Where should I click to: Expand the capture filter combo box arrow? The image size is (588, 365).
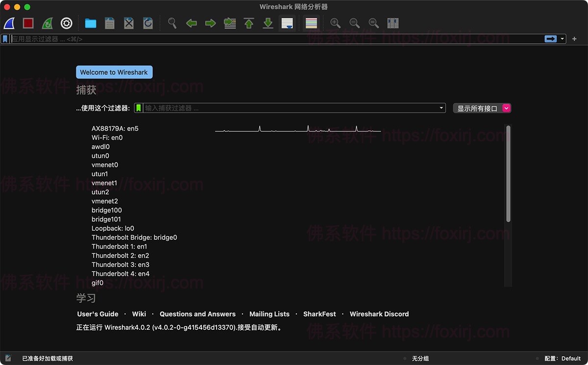click(440, 107)
